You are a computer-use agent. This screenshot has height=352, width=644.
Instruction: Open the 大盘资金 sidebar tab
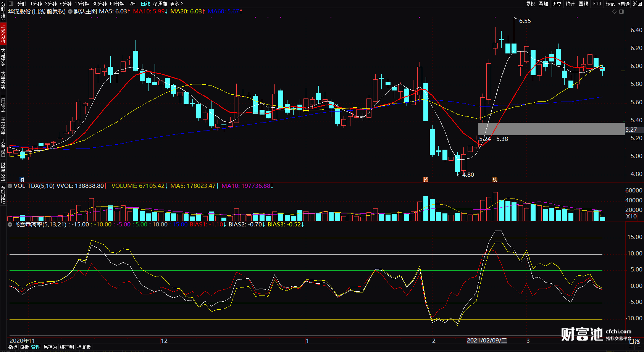(3, 57)
